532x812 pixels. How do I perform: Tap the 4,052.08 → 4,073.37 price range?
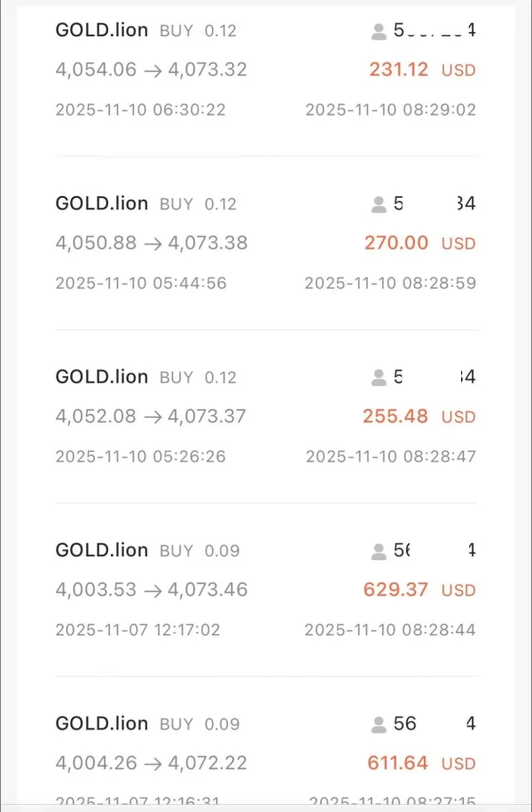pos(151,416)
